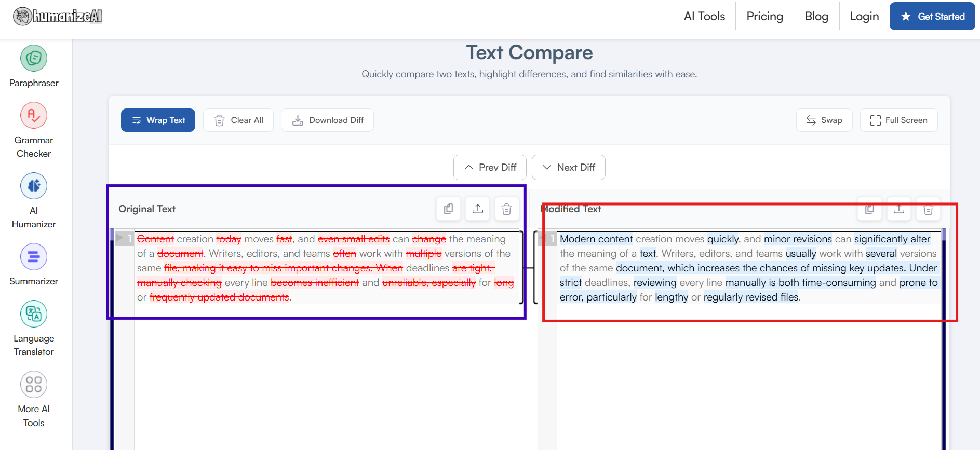The width and height of the screenshot is (980, 450).
Task: Toggle Full Screen mode
Action: [898, 120]
